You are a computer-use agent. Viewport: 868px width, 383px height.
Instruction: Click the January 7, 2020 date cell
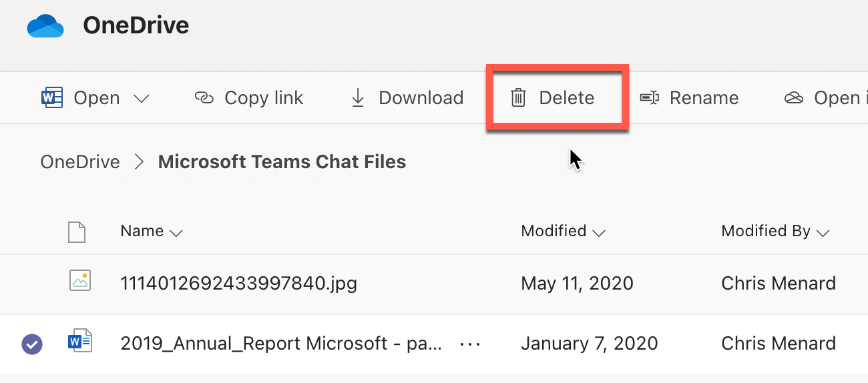(x=590, y=344)
